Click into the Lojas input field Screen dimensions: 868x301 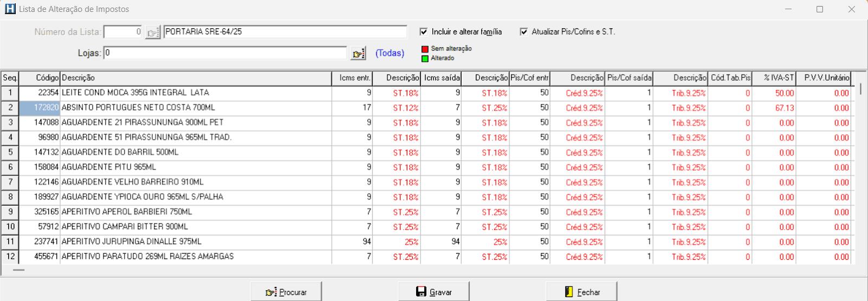pyautogui.click(x=225, y=53)
